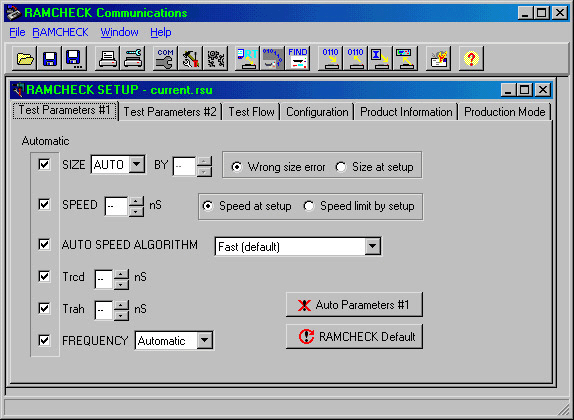Click second 0110 upload arrow icon
The image size is (574, 420).
pyautogui.click(x=355, y=58)
